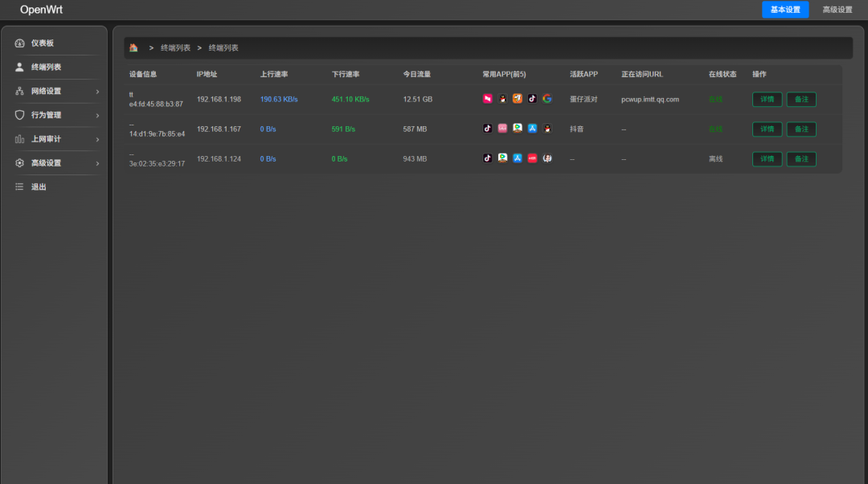Click first 终端列表 breadcrumb link

(175, 47)
